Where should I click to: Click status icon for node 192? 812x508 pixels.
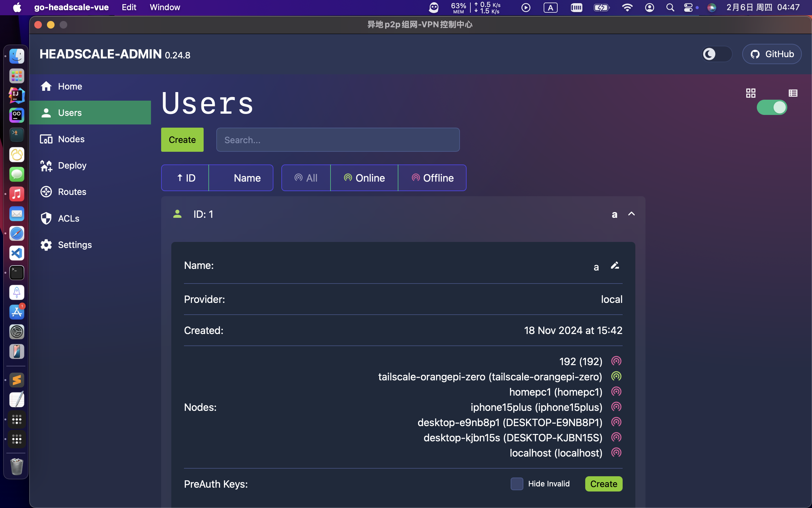pyautogui.click(x=616, y=361)
